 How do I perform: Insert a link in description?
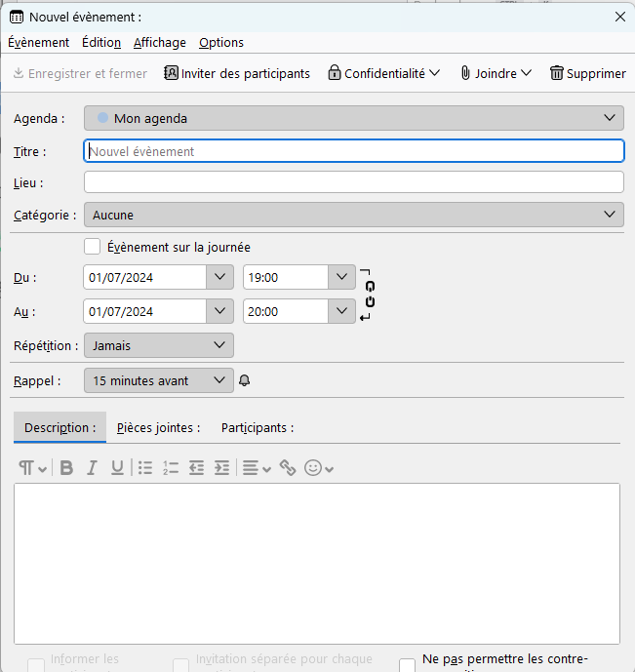(288, 468)
